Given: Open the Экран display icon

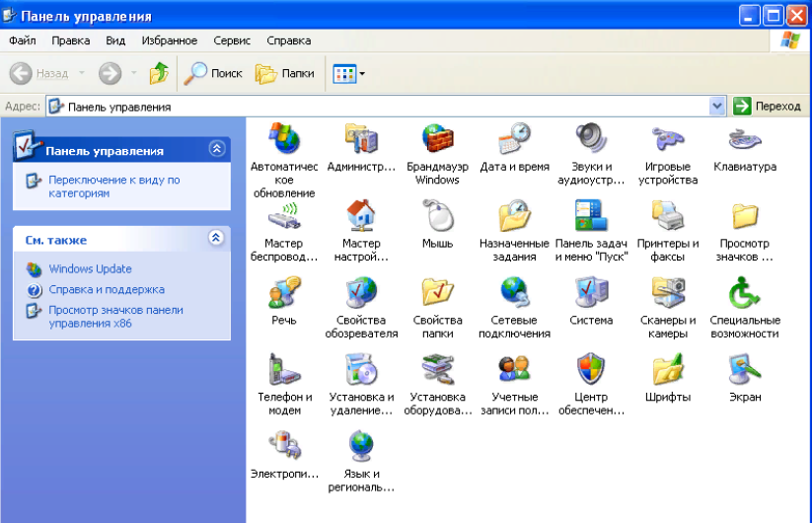Looking at the screenshot, I should click(745, 369).
